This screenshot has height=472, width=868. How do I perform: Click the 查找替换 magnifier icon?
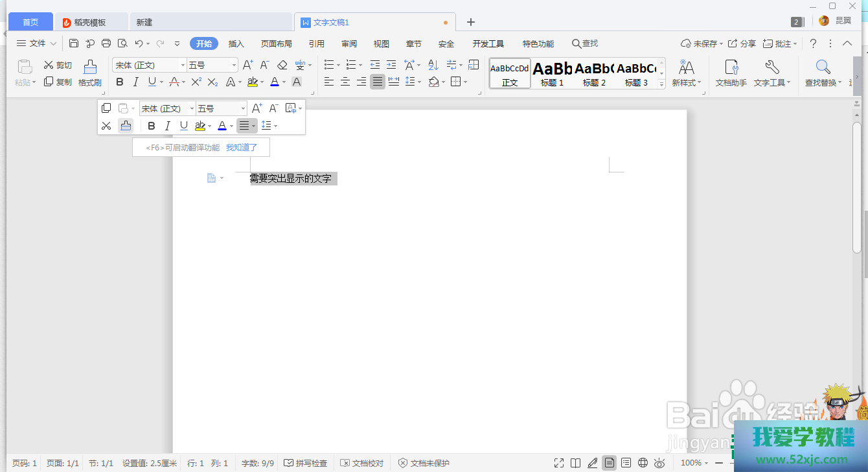tap(823, 67)
